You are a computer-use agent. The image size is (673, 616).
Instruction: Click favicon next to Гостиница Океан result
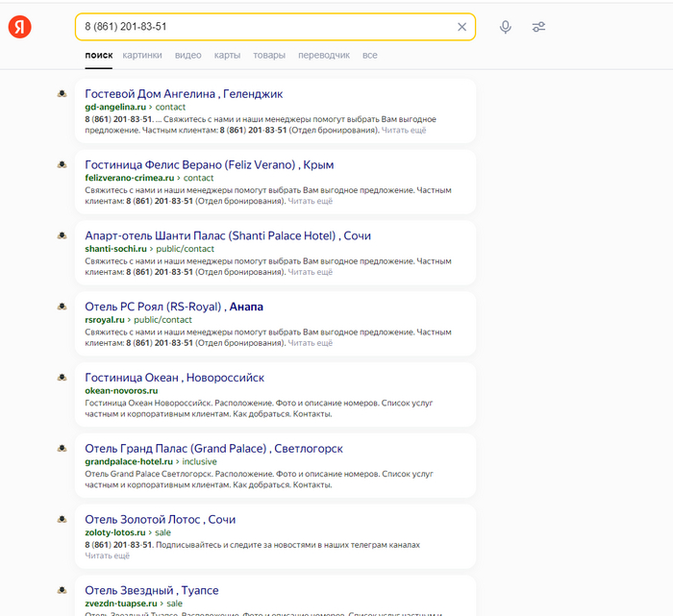pos(62,377)
